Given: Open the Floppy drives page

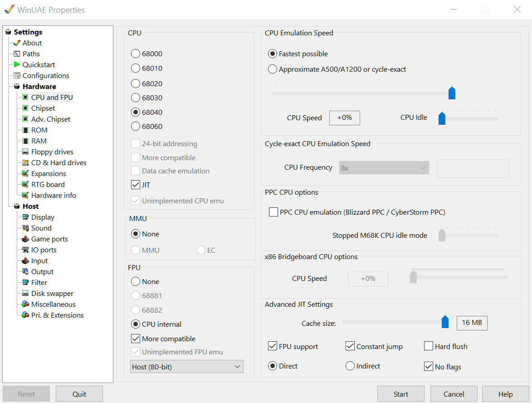Looking at the screenshot, I should 52,152.
